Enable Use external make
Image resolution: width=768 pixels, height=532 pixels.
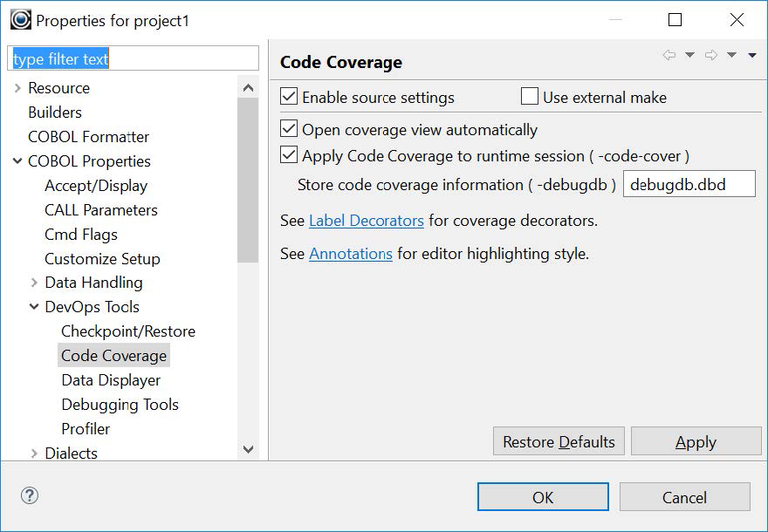(x=529, y=97)
